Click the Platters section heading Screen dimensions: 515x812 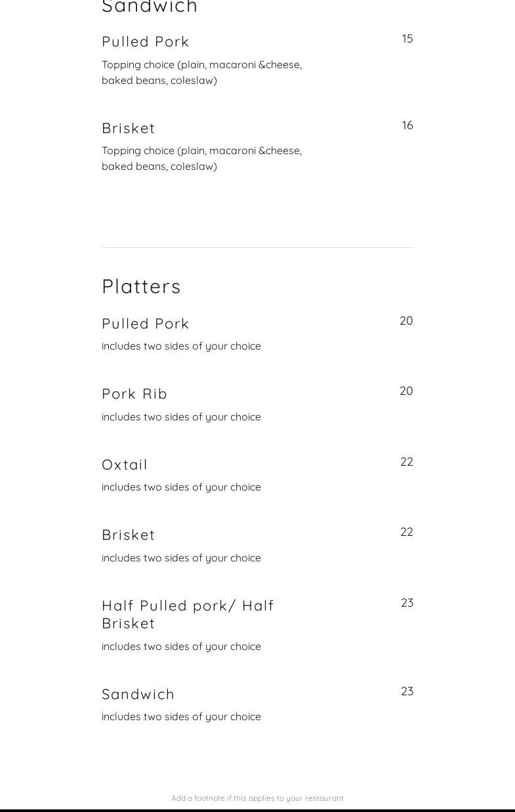(141, 287)
